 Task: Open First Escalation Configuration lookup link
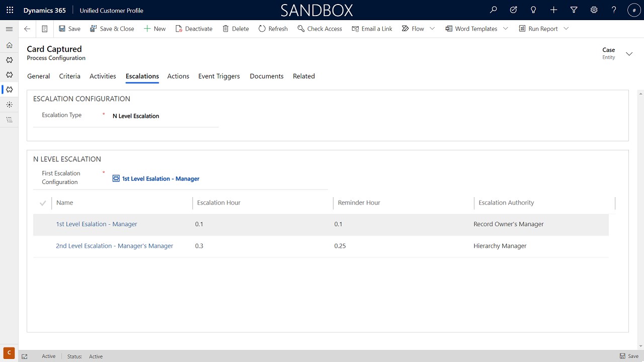160,178
